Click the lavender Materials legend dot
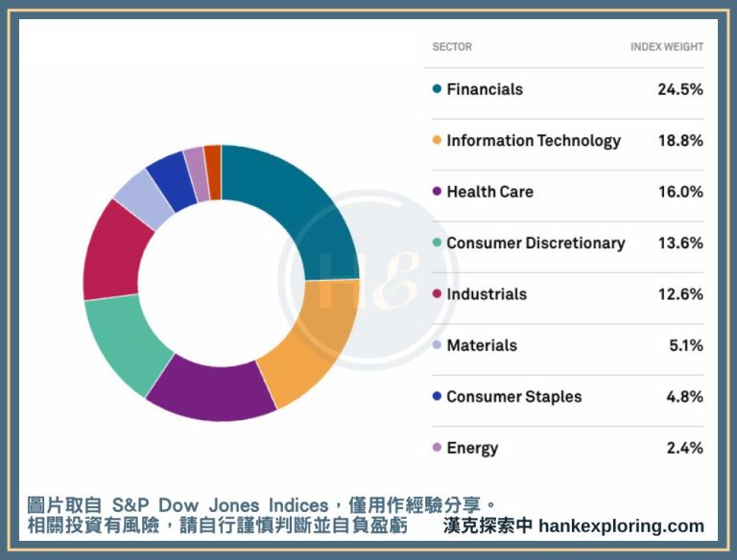This screenshot has width=737, height=560. click(x=437, y=346)
